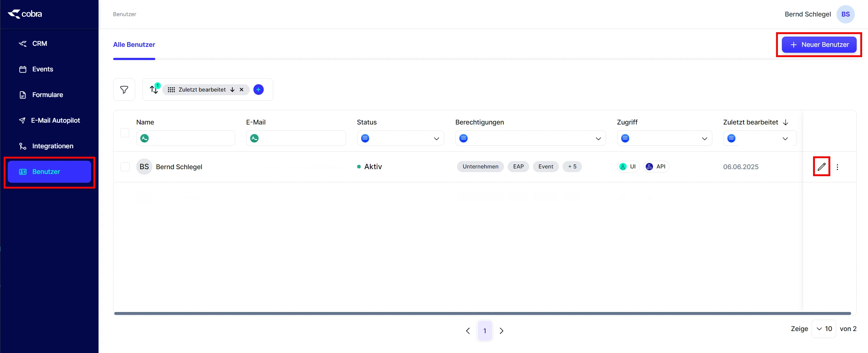Click the cobra logo
The width and height of the screenshot is (868, 353).
point(25,14)
